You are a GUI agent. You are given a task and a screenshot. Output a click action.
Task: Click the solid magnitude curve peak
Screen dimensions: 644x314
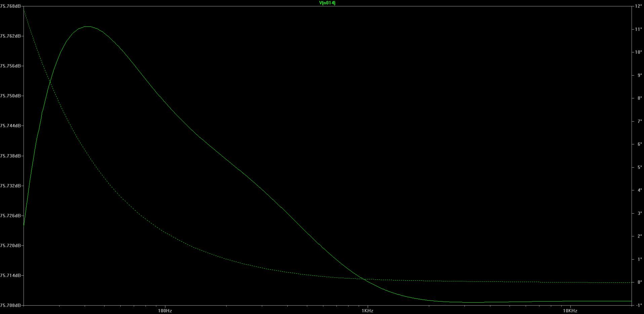(87, 27)
